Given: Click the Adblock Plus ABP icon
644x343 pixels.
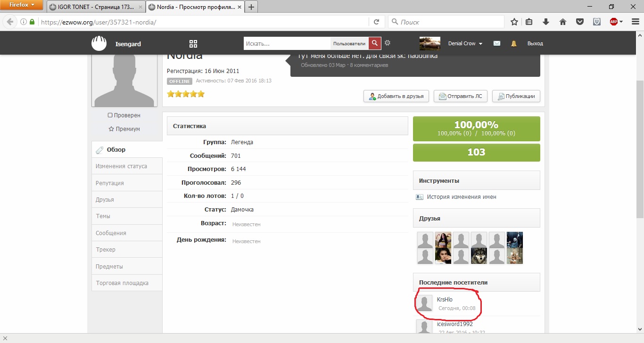Looking at the screenshot, I should [x=613, y=22].
